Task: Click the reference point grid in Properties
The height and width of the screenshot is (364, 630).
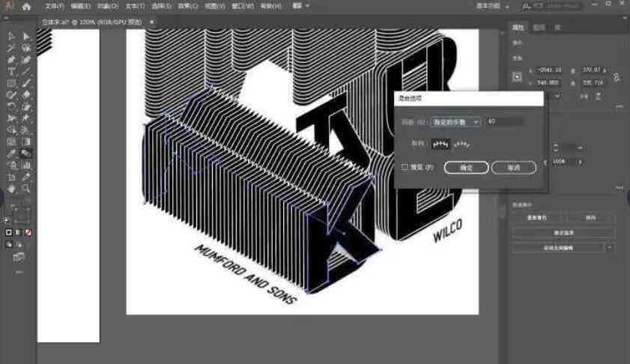Action: 517,76
